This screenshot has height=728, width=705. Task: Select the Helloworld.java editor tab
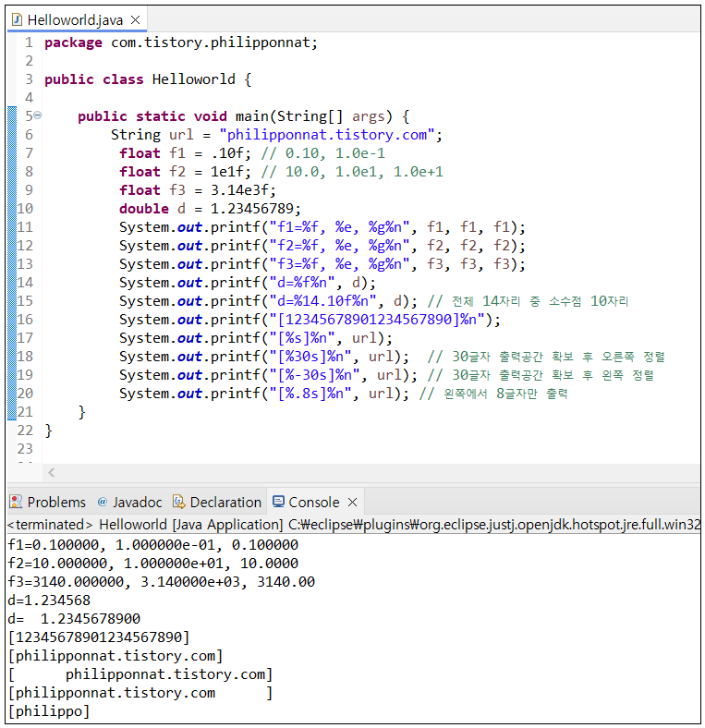[x=75, y=20]
